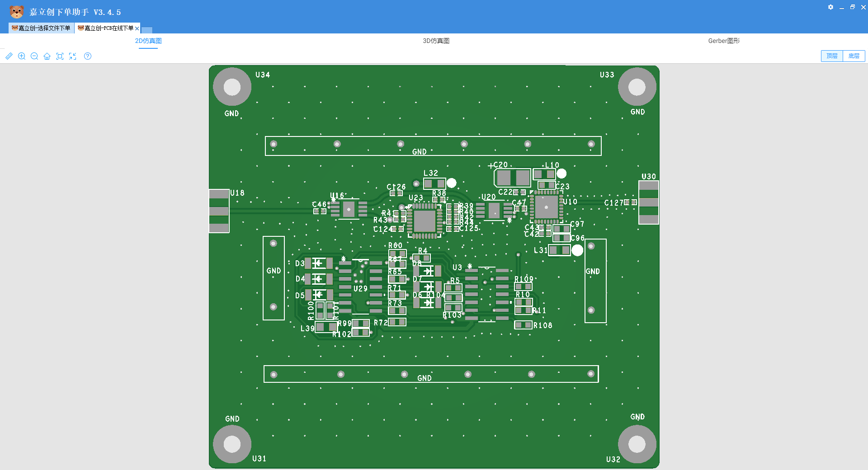Open settings with the gear icon
868x470 pixels.
[x=830, y=7]
